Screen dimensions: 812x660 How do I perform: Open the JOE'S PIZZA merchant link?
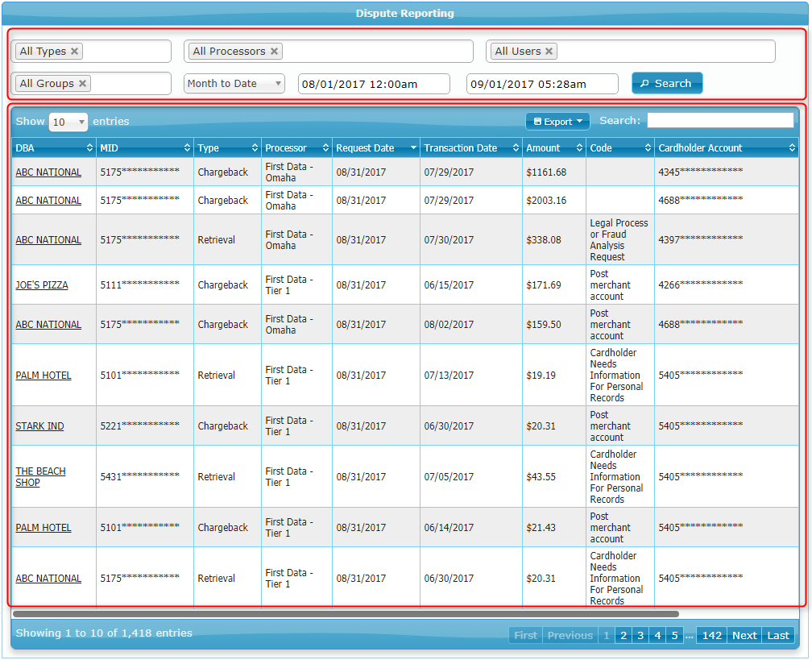coord(42,285)
